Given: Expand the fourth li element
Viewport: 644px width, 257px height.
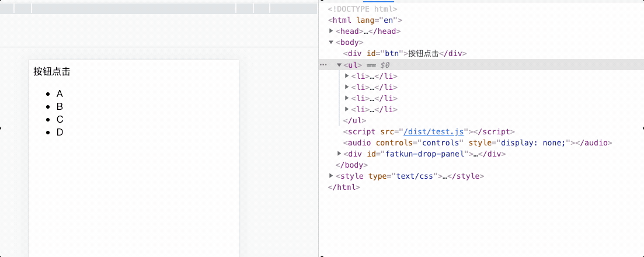Looking at the screenshot, I should pos(347,109).
